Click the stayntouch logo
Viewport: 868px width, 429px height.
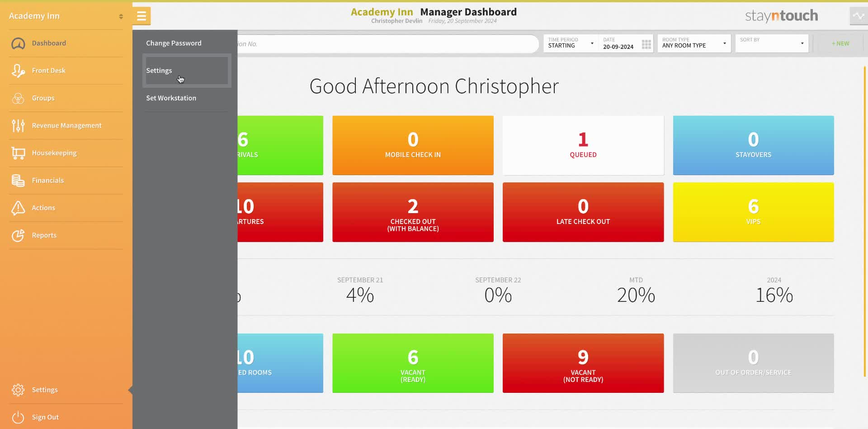(x=781, y=16)
